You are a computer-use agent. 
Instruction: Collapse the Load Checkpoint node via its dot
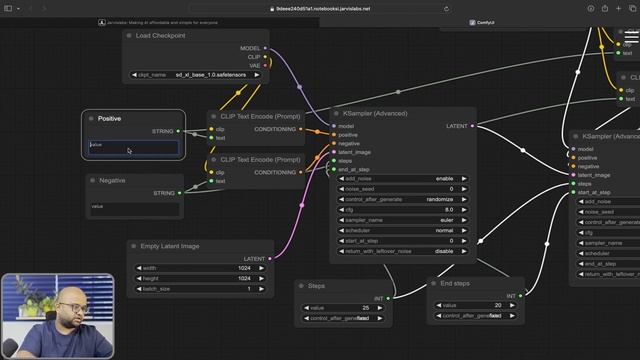[x=129, y=36]
